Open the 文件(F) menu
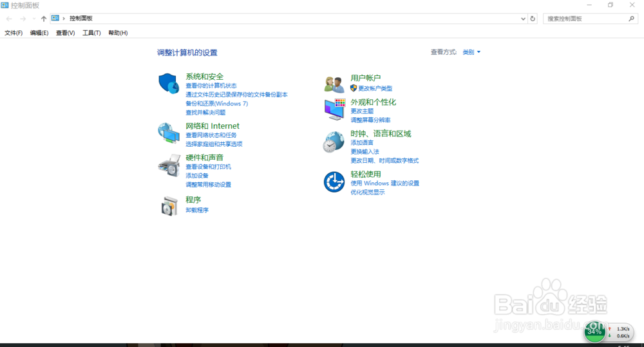644x347 pixels. 14,33
